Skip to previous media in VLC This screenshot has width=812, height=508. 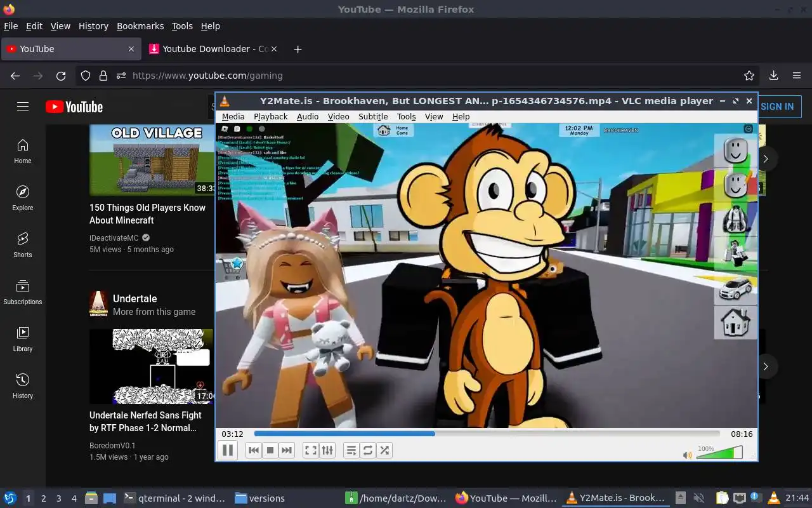pyautogui.click(x=253, y=450)
